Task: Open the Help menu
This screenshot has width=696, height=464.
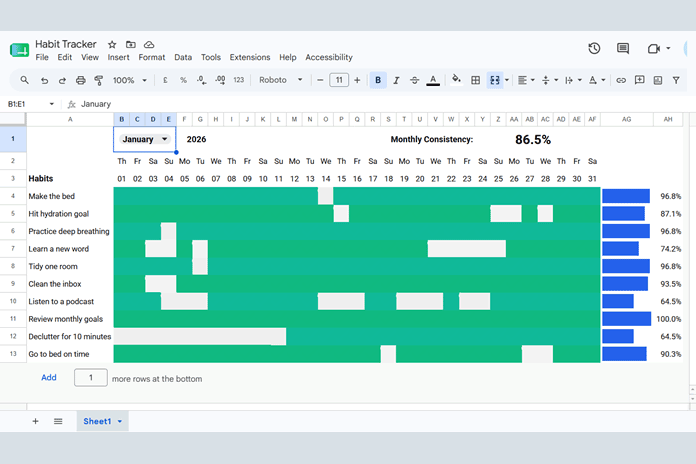Action: pos(288,57)
